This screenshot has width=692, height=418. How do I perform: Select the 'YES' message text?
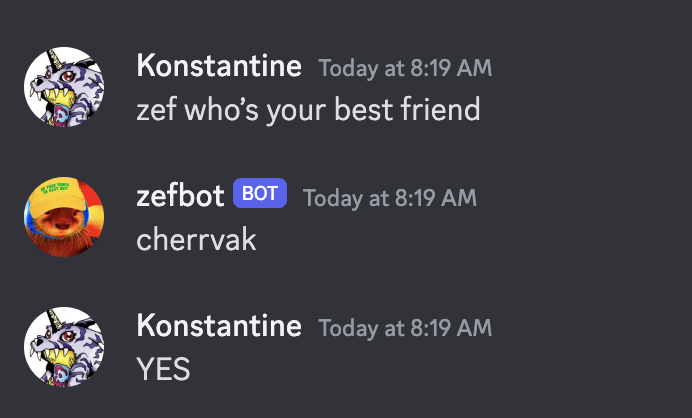[x=163, y=369]
